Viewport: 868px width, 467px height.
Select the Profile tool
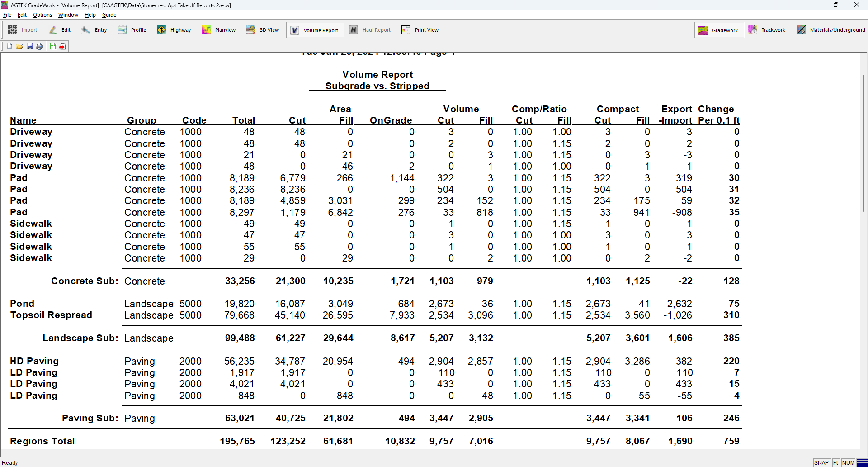[132, 30]
